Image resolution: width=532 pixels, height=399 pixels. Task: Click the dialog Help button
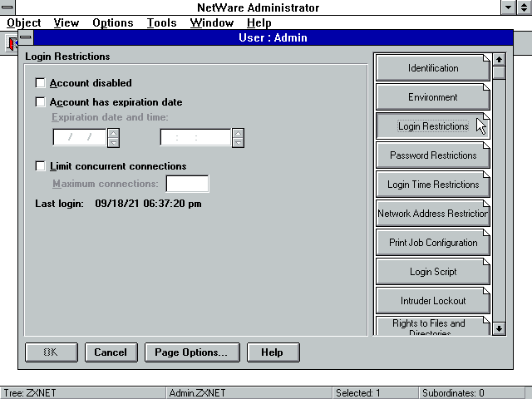273,352
